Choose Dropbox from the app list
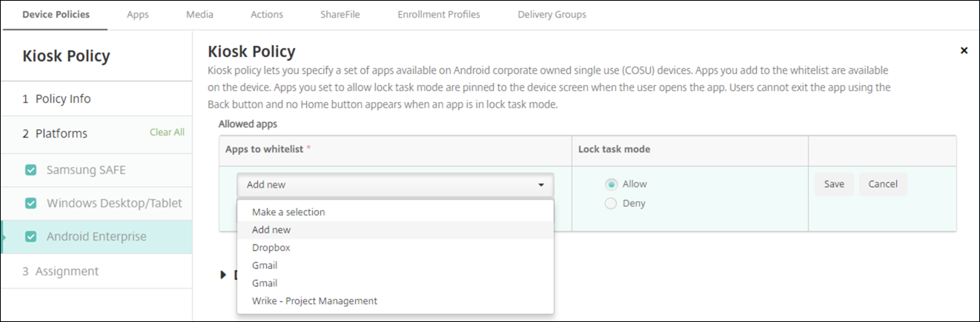The image size is (980, 322). (271, 248)
